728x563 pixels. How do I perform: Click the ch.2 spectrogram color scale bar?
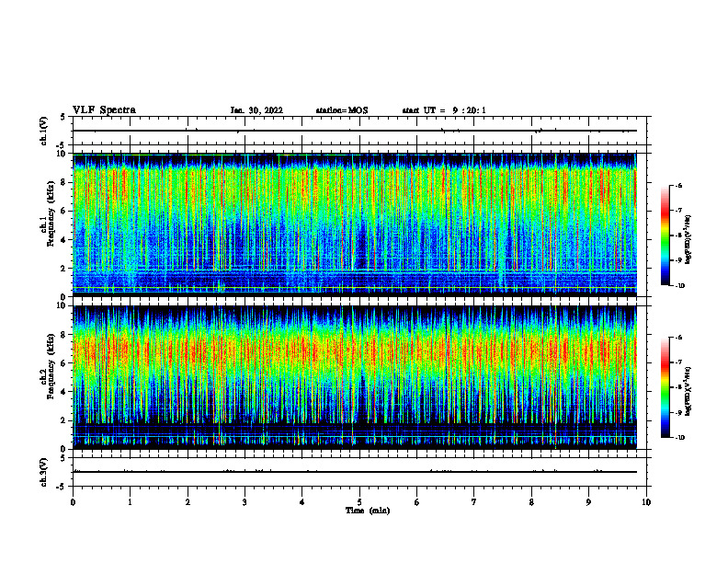click(x=665, y=387)
